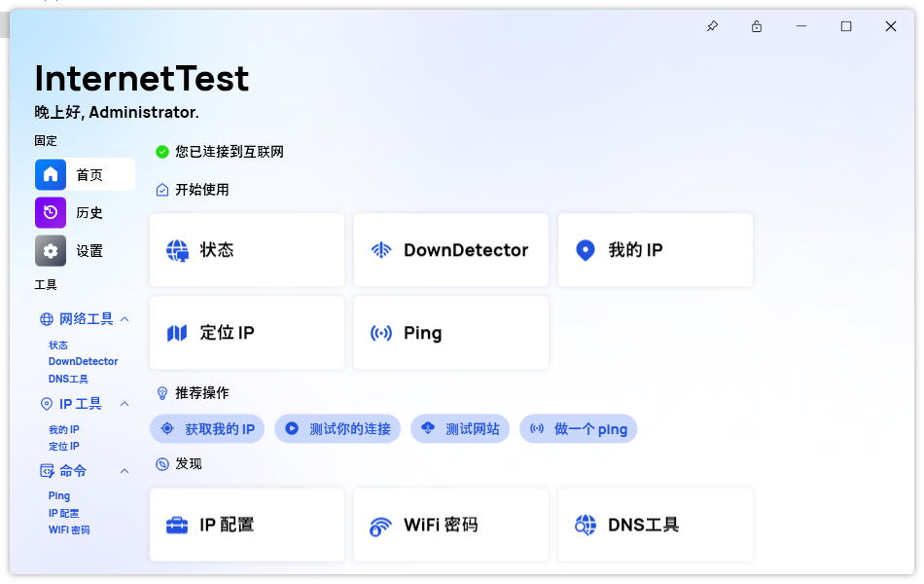Click the 开始使用 section home icon

pyautogui.click(x=162, y=190)
